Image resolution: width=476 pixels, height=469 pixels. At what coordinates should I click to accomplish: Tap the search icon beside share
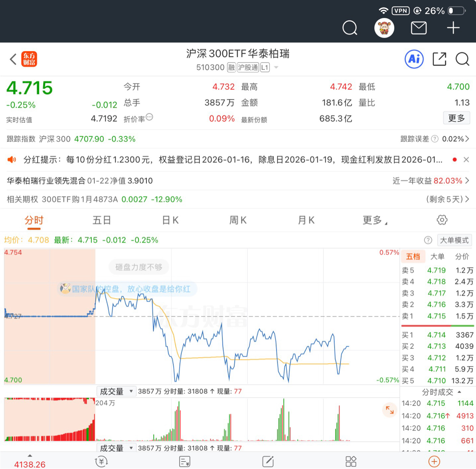point(463,59)
